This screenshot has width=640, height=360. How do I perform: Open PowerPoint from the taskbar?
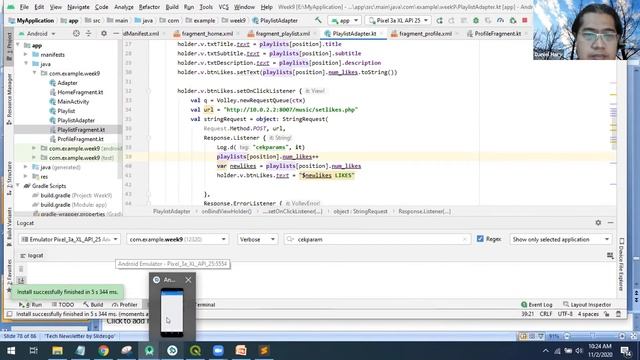pyautogui.click(x=241, y=351)
